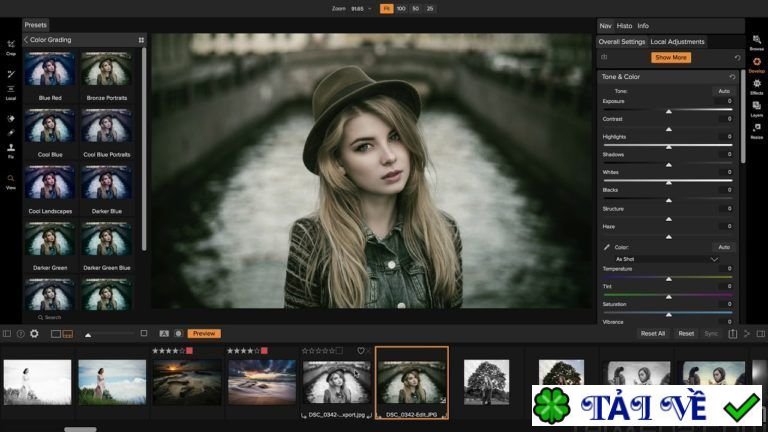Switch to the Effects module

[756, 86]
